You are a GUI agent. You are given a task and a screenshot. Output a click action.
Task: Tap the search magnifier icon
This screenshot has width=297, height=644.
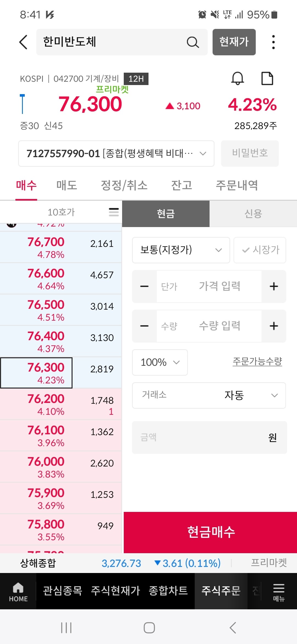(x=193, y=42)
